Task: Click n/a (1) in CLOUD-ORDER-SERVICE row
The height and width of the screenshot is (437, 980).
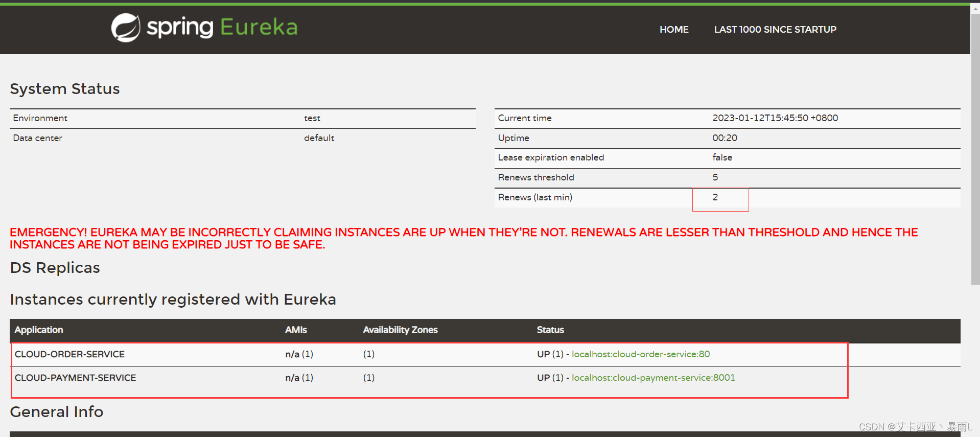Action: (299, 354)
